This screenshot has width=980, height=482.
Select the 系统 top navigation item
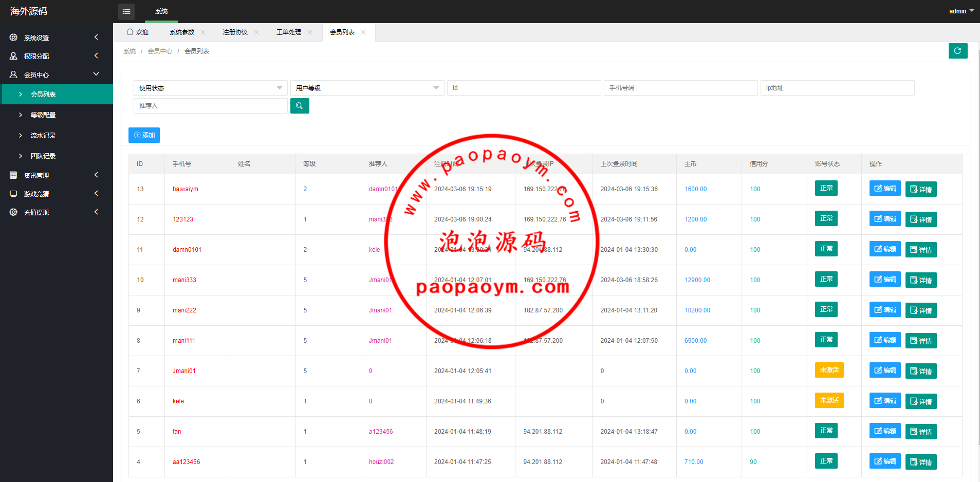coord(161,11)
